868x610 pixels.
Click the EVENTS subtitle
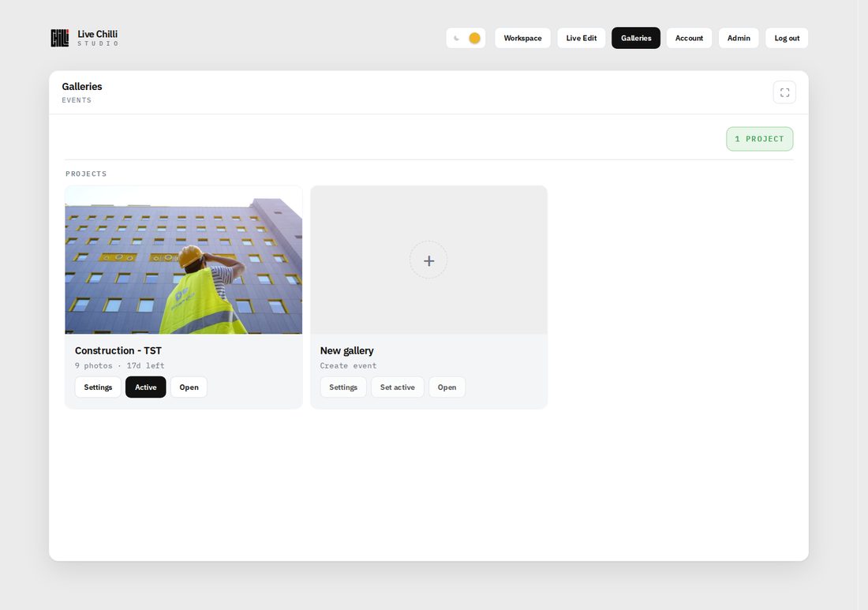77,100
